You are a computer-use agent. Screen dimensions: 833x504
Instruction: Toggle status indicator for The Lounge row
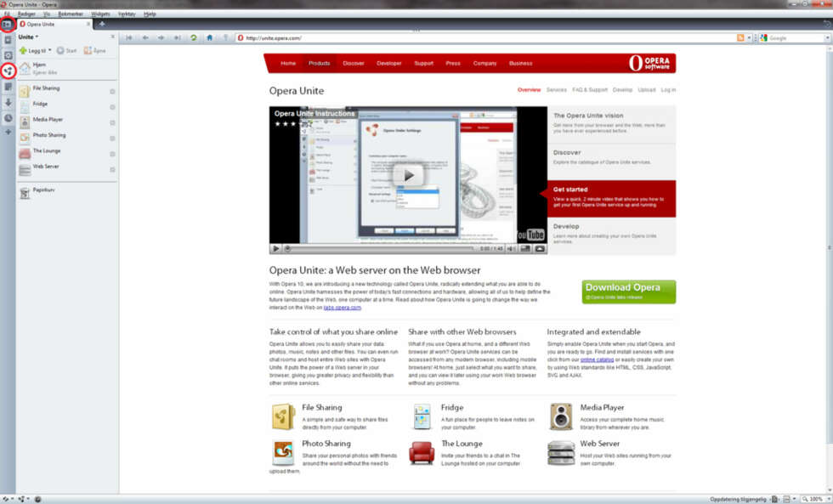(x=112, y=154)
